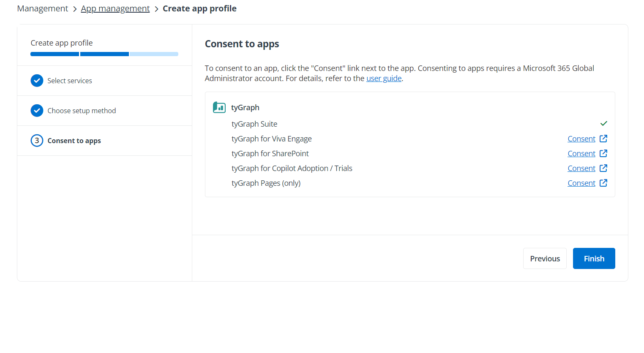644x353 pixels.
Task: Click external link icon for Copilot Adoption Consent
Action: click(x=603, y=168)
